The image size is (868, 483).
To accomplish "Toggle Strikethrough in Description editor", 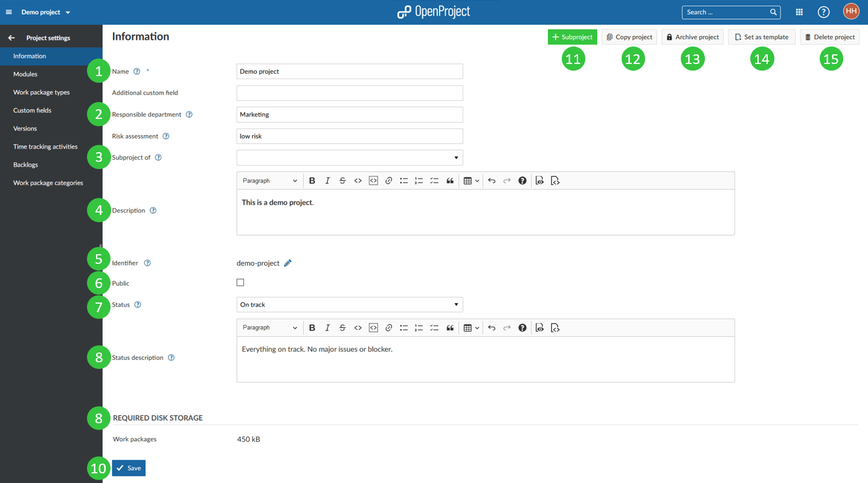I will 342,181.
